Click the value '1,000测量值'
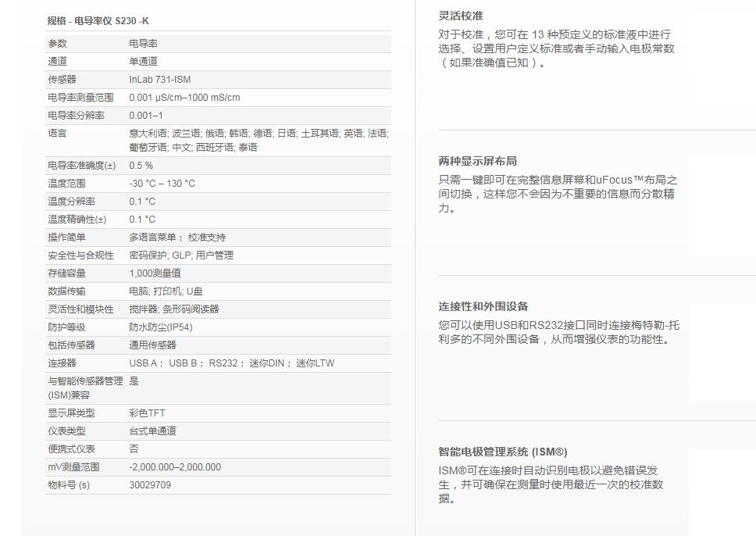This screenshot has width=756, height=536. [155, 273]
